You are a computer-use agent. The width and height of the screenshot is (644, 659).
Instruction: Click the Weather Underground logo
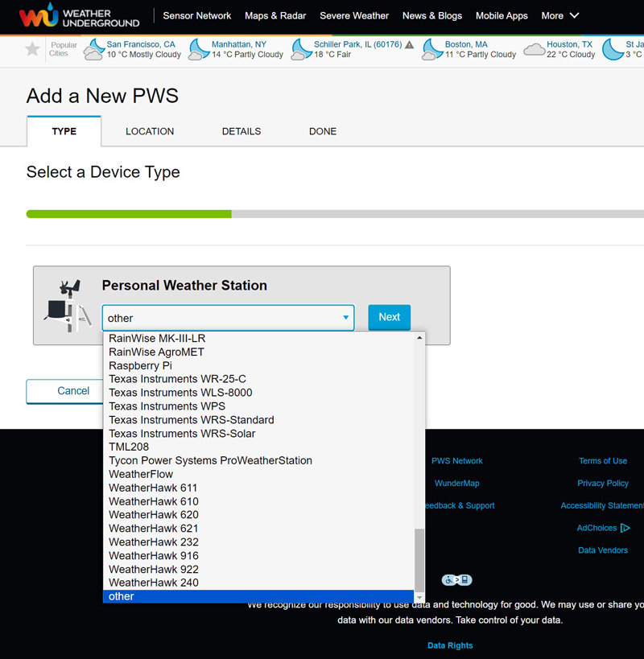click(79, 16)
